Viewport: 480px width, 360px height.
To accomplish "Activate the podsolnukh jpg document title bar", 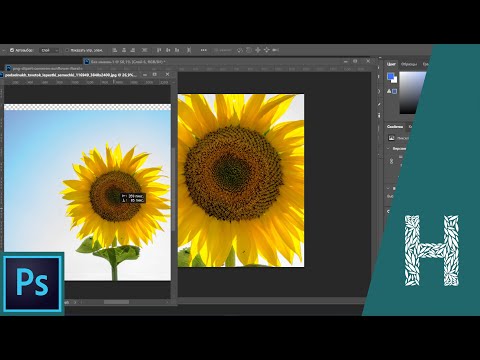I will (x=71, y=75).
